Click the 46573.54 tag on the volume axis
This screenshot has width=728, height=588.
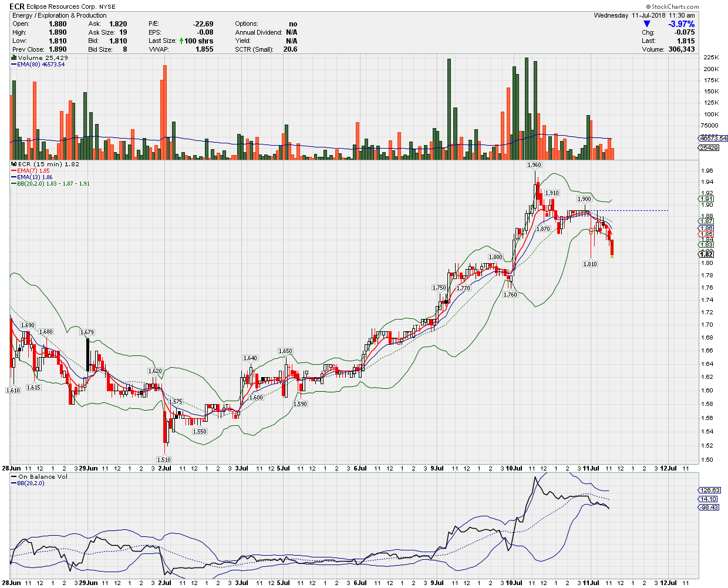[713, 139]
